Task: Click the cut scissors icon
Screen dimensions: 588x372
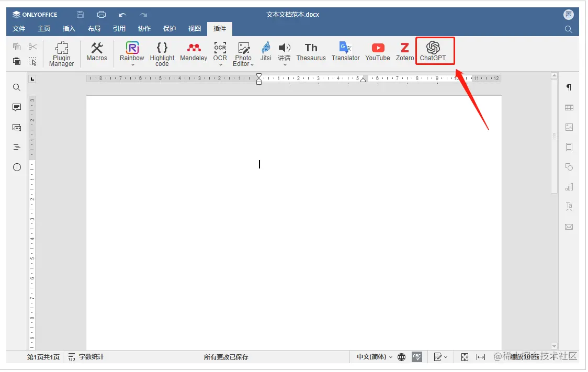Action: coord(32,47)
